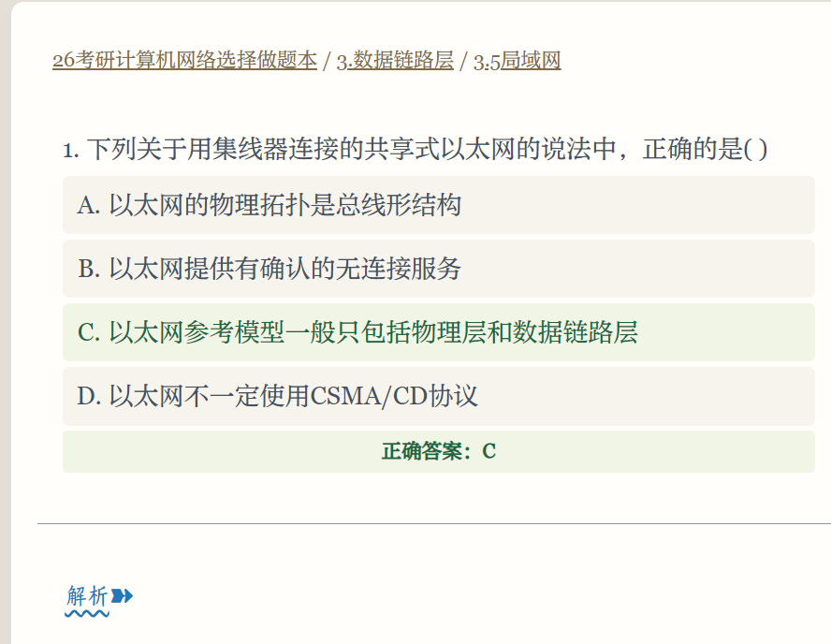Viewport: 831px width, 644px height.
Task: Click the question number 1.
Action: [x=70, y=150]
